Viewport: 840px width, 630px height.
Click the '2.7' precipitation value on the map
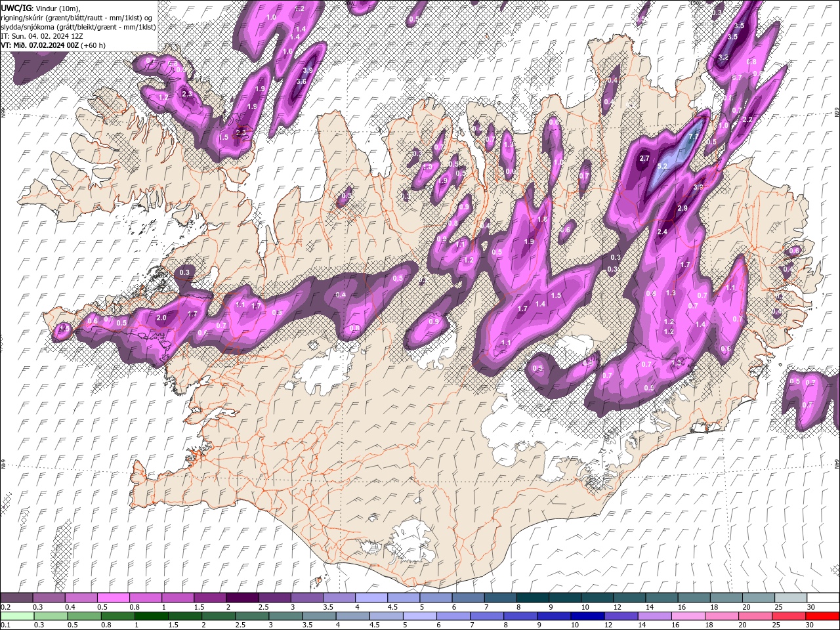[644, 158]
